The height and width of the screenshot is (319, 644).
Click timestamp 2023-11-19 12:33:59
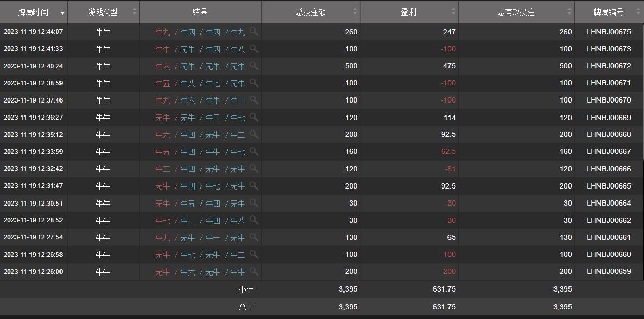click(33, 151)
